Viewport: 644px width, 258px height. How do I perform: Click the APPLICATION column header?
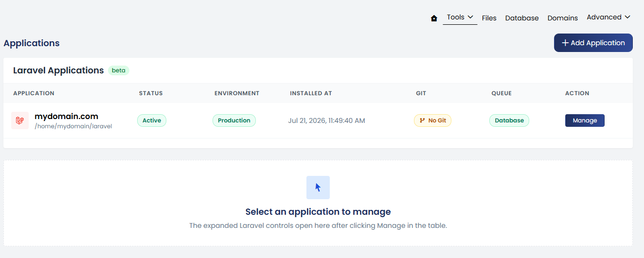(x=34, y=93)
